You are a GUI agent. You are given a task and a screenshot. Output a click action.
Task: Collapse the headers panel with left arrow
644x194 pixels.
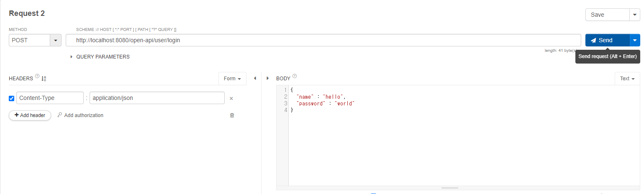click(x=255, y=78)
